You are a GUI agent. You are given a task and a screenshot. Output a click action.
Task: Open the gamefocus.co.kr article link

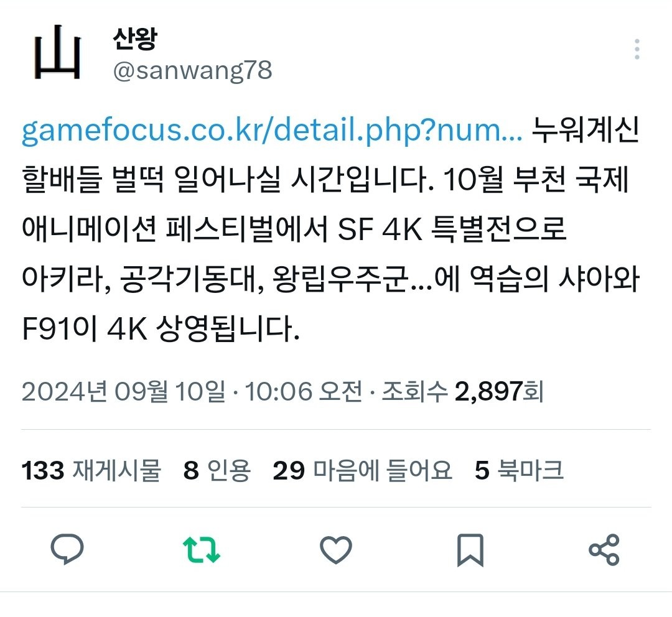point(272,130)
